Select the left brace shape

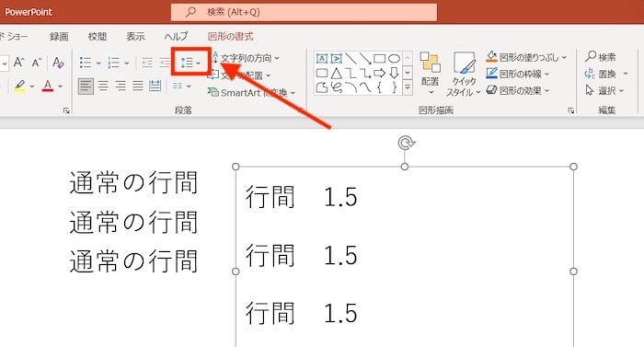pyautogui.click(x=379, y=87)
